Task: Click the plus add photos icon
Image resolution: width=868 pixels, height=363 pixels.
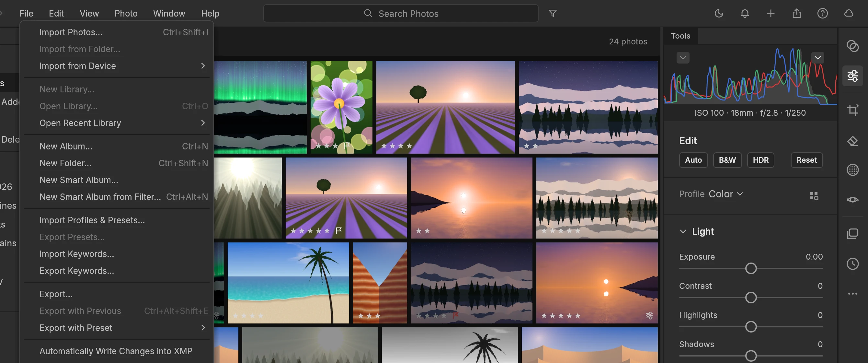Action: [x=771, y=14]
